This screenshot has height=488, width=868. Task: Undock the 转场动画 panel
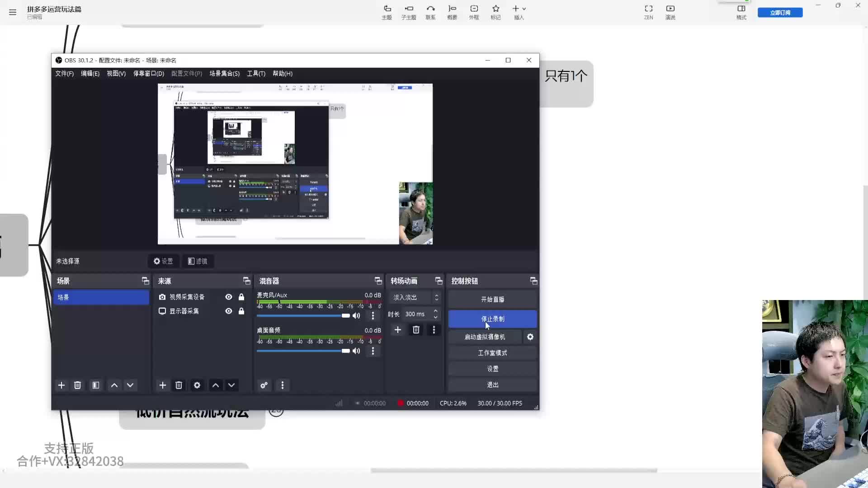(439, 281)
